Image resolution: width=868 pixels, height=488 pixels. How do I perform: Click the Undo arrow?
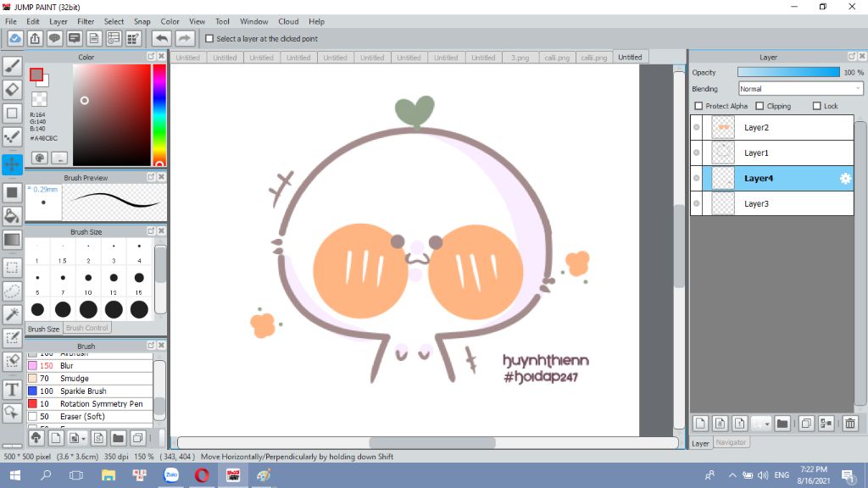pyautogui.click(x=162, y=39)
